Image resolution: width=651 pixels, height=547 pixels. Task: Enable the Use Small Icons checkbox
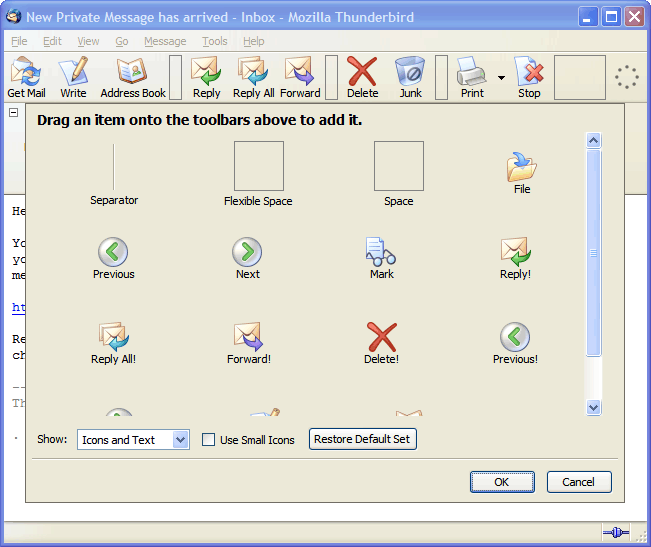coord(208,440)
